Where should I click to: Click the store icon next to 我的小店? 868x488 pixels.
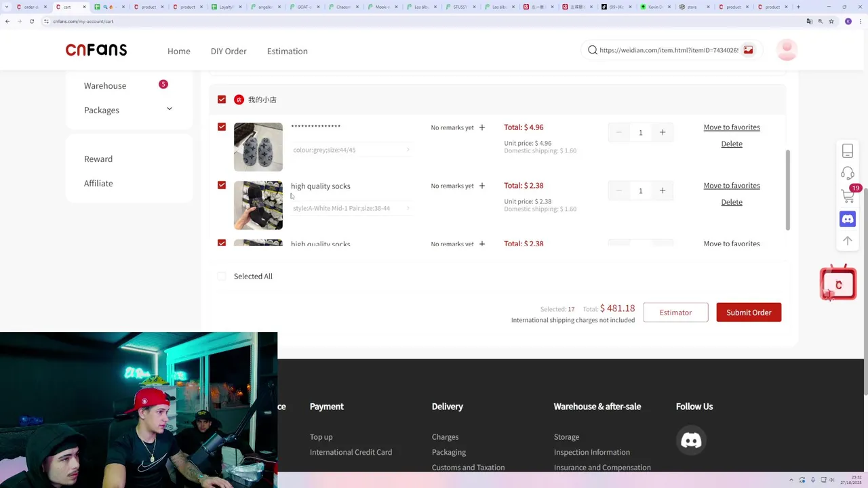click(239, 100)
